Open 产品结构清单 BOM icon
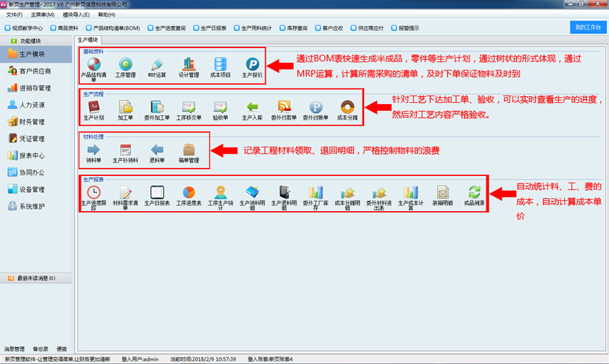Screen dimensions: 609x364 click(x=93, y=64)
